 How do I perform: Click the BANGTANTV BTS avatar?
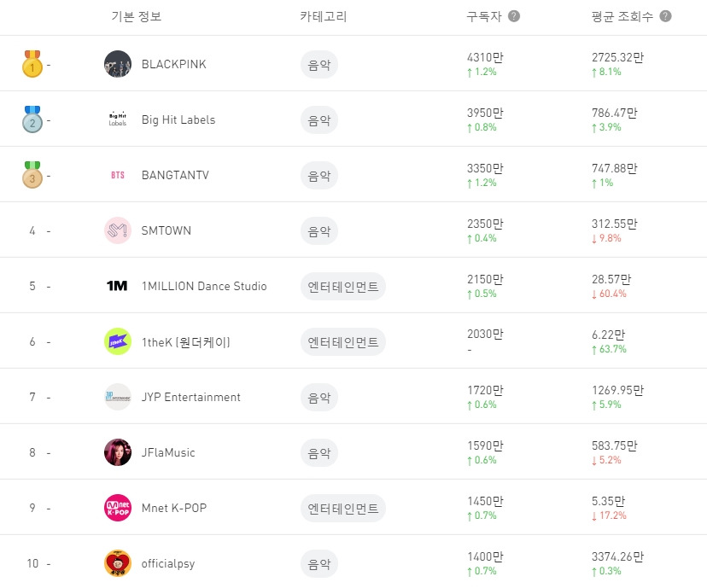point(118,175)
